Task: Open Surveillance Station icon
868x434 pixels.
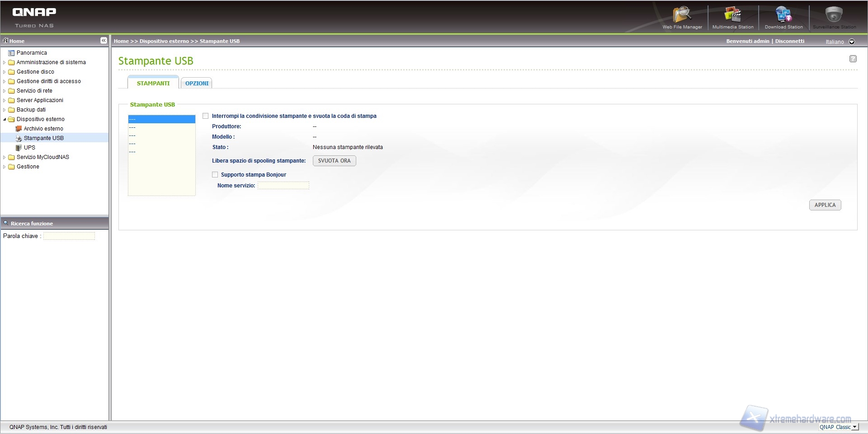Action: pyautogui.click(x=834, y=15)
